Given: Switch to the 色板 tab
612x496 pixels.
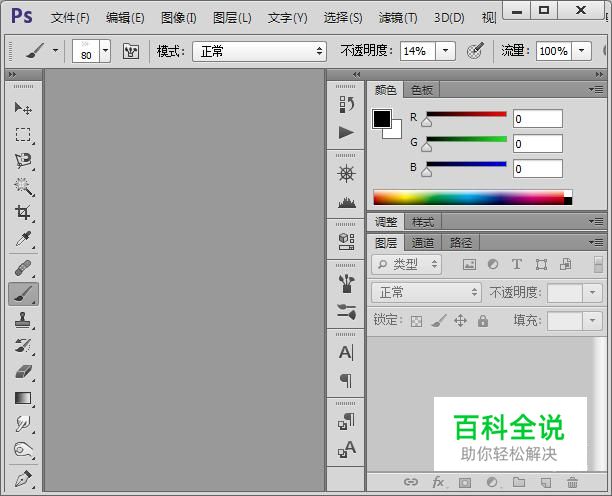Looking at the screenshot, I should click(x=422, y=90).
